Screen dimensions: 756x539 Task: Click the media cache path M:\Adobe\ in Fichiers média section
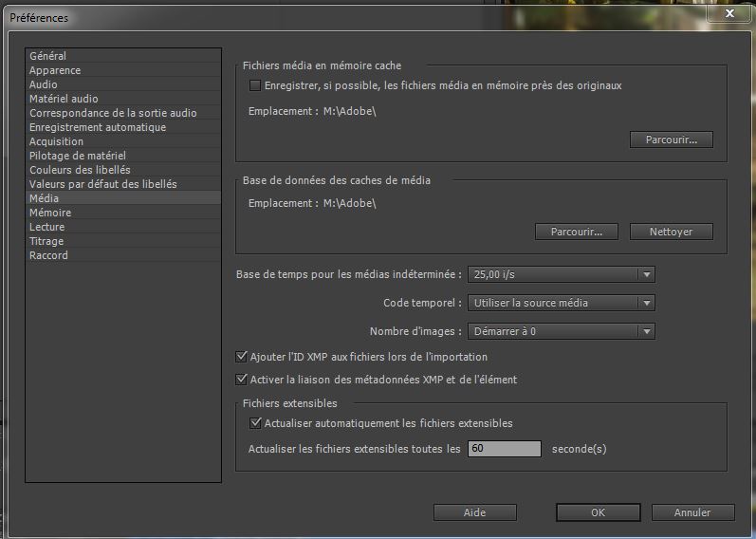tap(350, 111)
